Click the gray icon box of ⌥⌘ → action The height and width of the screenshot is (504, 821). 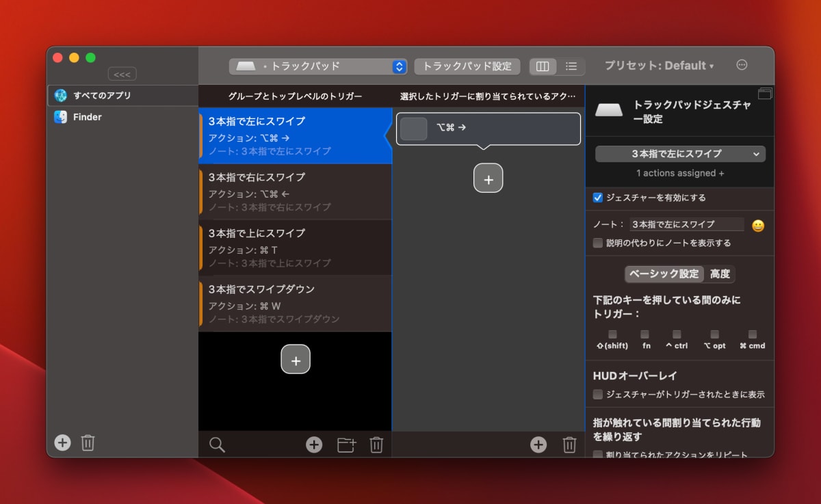(413, 129)
